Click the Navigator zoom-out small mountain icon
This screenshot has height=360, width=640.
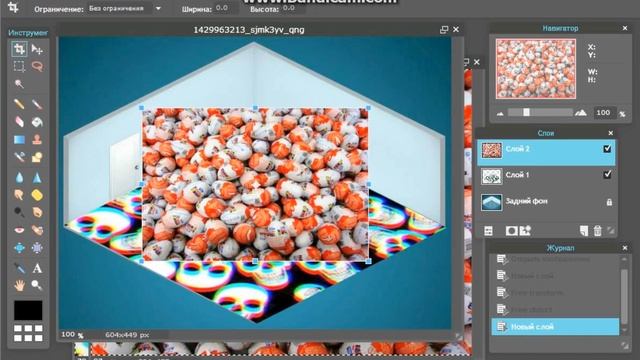point(500,113)
